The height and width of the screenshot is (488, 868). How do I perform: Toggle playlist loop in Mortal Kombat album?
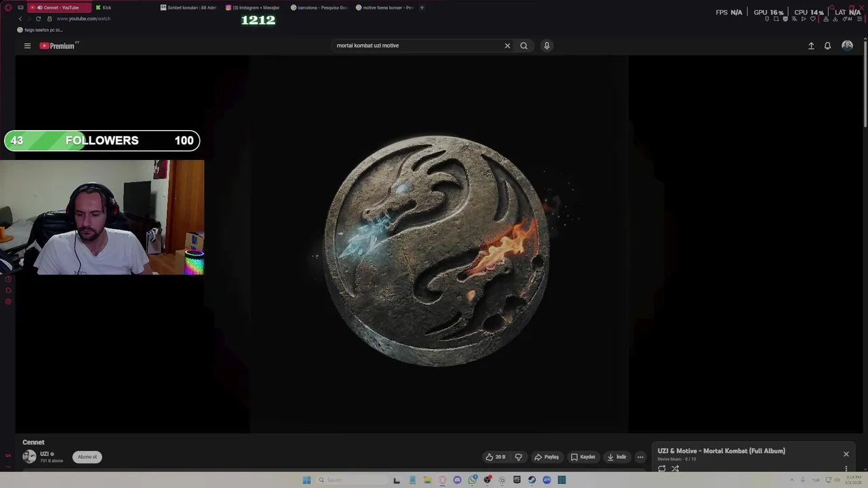662,468
